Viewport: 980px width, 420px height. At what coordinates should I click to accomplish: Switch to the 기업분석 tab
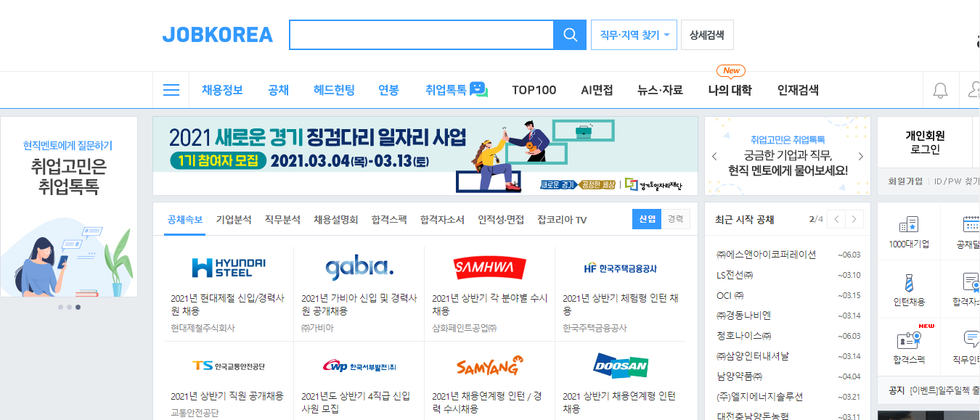pyautogui.click(x=234, y=220)
